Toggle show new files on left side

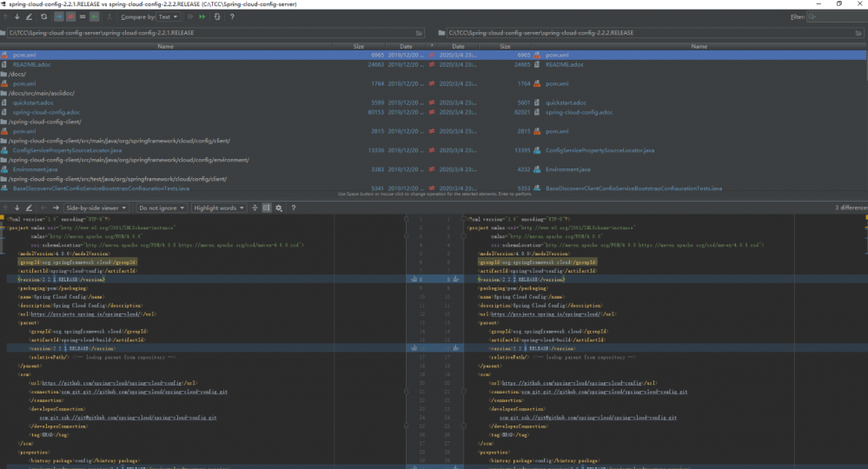click(58, 17)
